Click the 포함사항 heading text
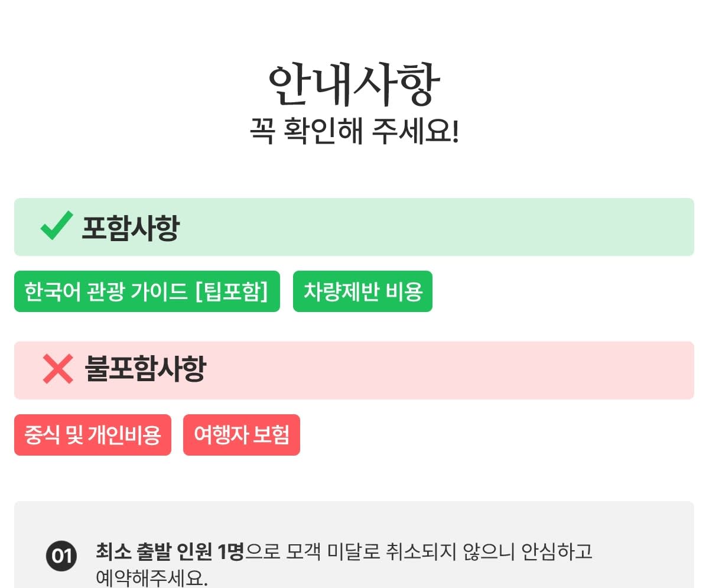 130,228
